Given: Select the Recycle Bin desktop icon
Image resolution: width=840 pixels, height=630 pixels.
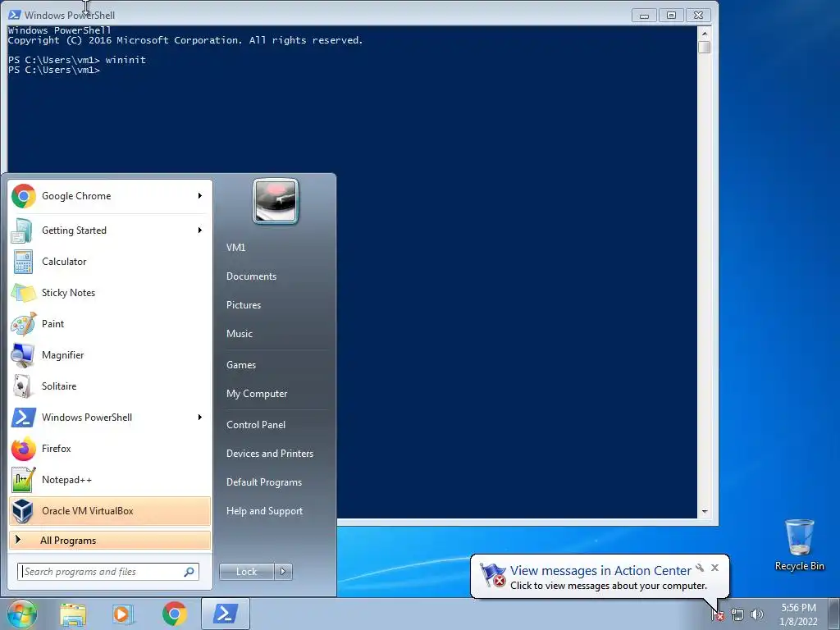Looking at the screenshot, I should [x=799, y=545].
